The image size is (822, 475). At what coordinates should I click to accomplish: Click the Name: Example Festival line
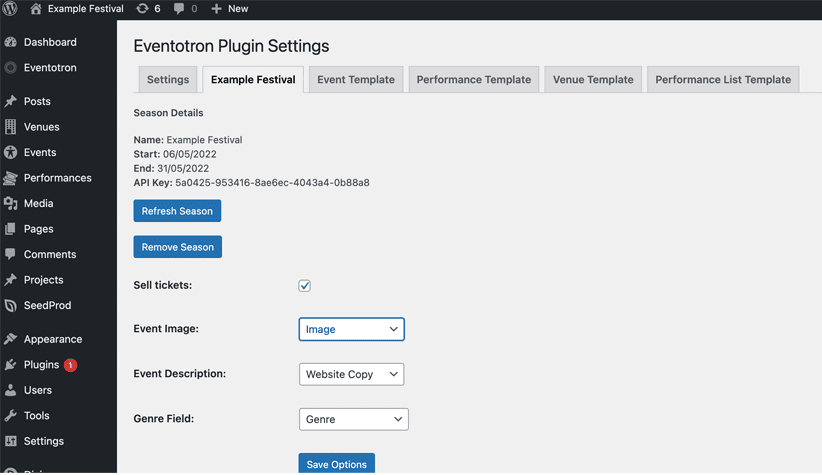tap(188, 140)
